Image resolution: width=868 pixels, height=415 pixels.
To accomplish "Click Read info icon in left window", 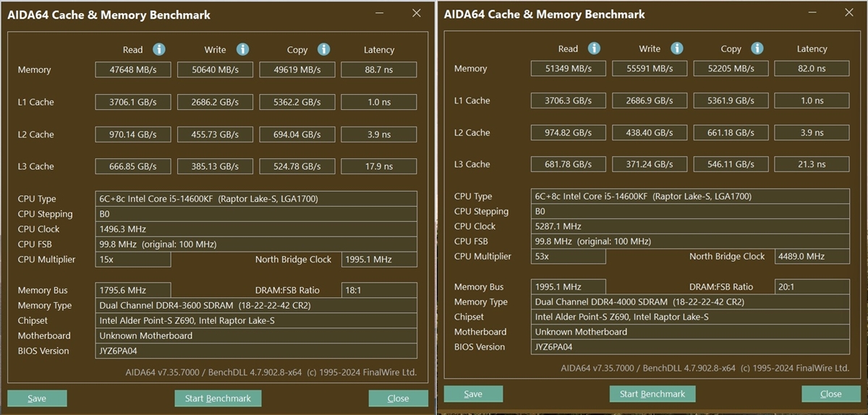I will [159, 49].
